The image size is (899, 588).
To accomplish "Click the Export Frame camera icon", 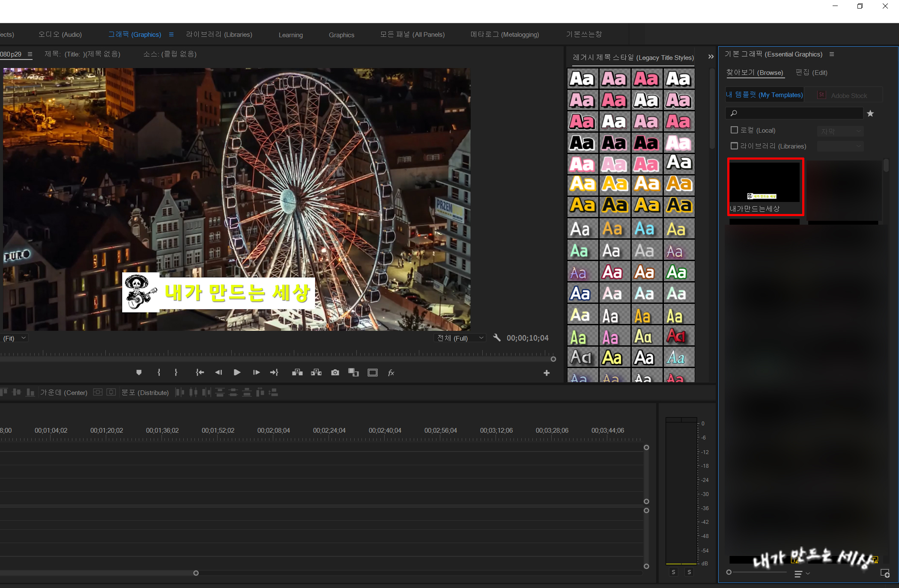I will tap(335, 373).
